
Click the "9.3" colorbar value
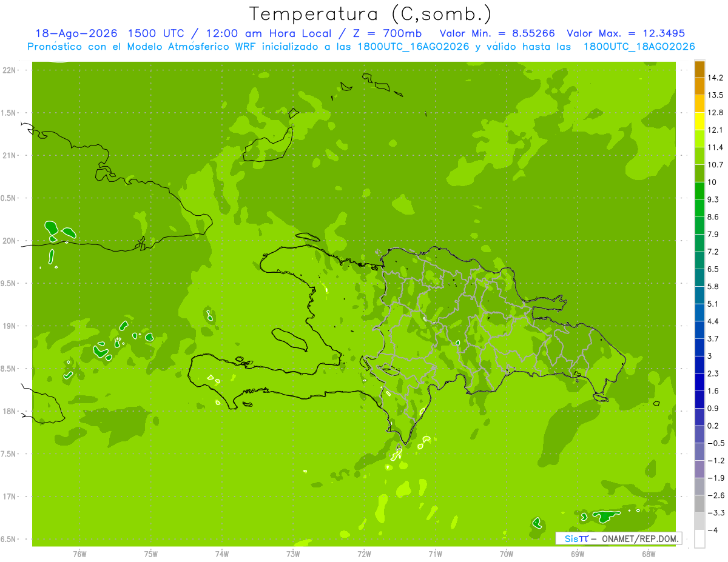pyautogui.click(x=714, y=200)
